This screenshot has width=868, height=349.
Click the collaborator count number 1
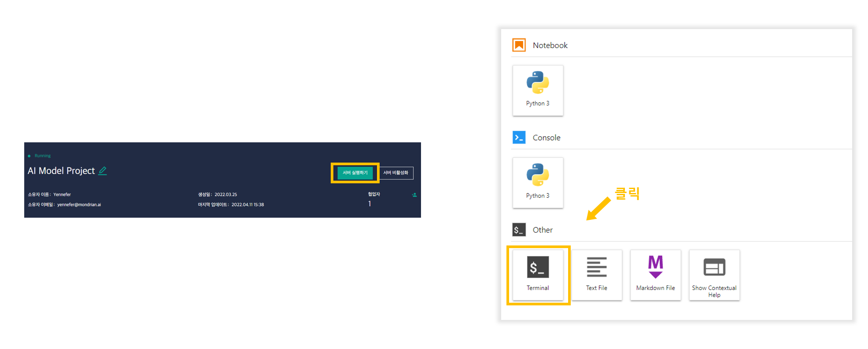369,204
